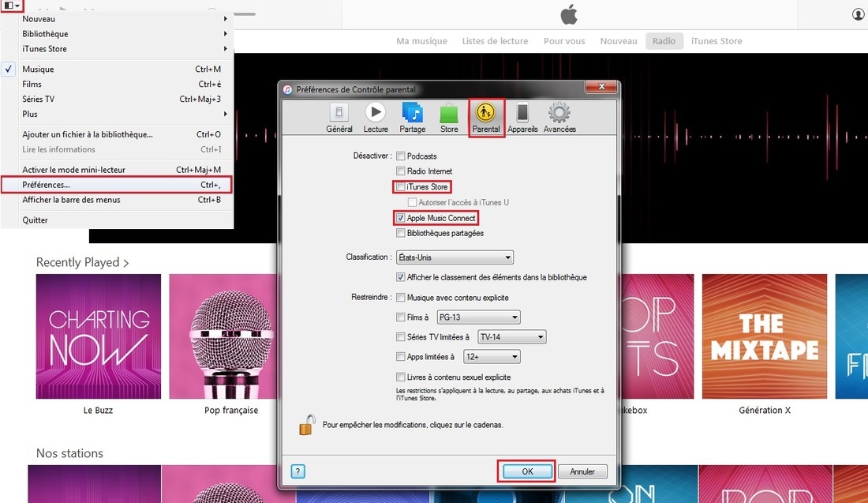Confirm with the OK button
The width and height of the screenshot is (868, 503).
coord(527,471)
